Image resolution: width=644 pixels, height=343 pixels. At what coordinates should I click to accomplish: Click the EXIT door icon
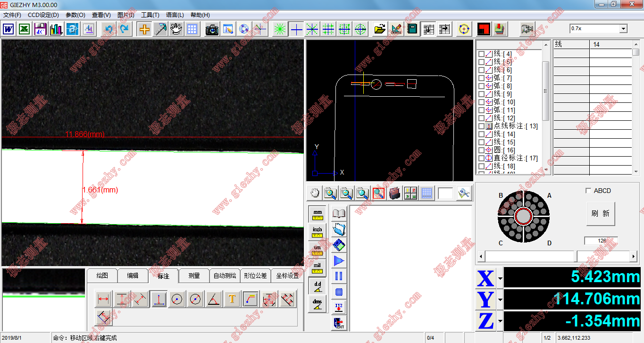point(339,323)
